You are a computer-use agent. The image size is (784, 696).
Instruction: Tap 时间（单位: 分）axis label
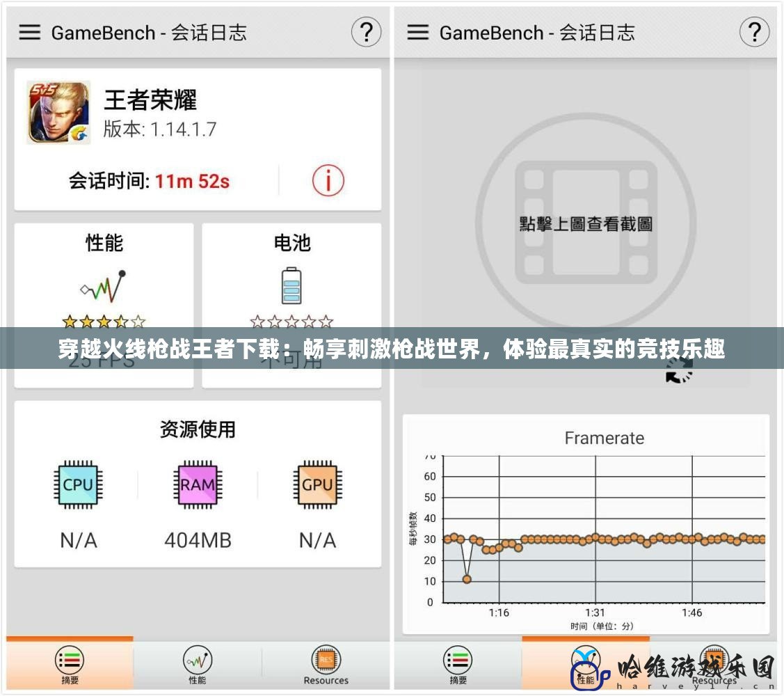pos(602,626)
